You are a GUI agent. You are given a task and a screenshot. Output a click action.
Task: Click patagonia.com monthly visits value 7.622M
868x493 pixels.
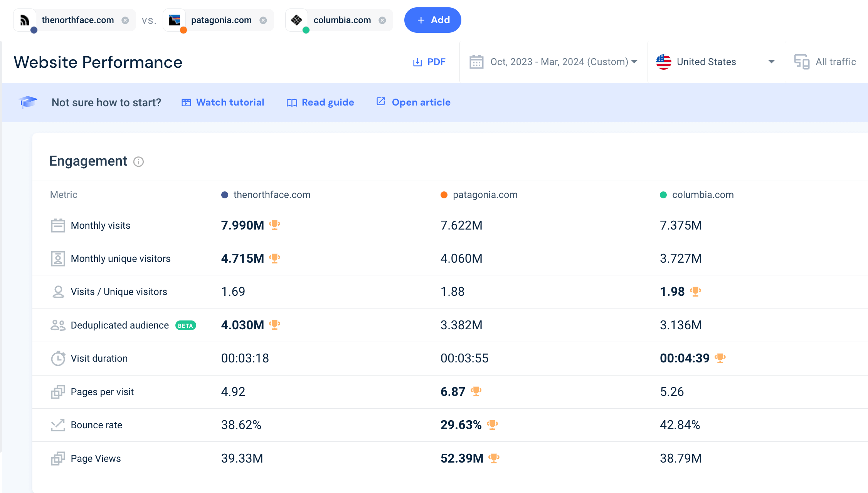pos(461,225)
